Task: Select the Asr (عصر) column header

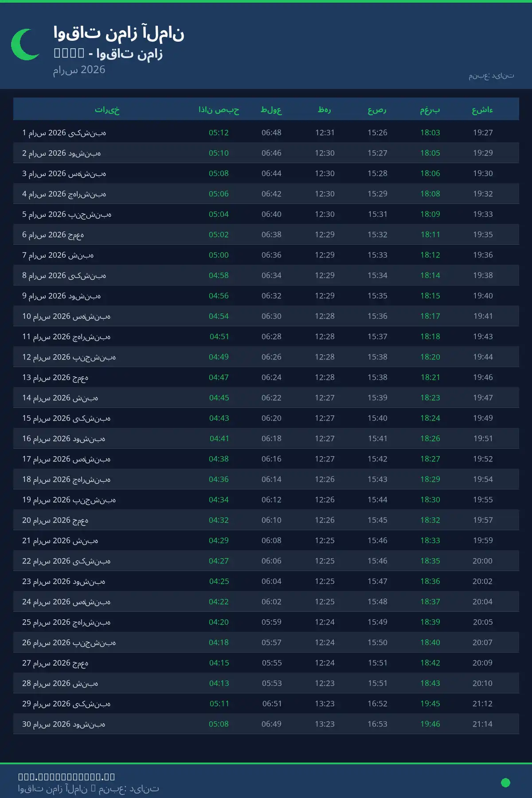Action: point(377,110)
